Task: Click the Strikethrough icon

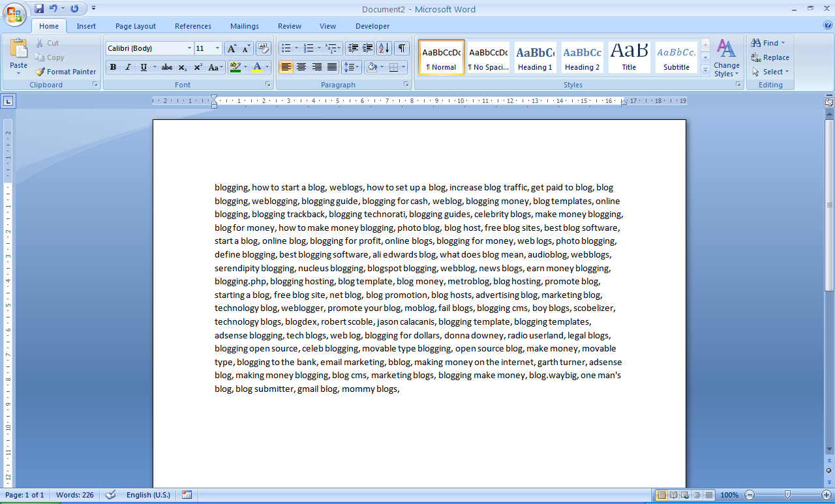Action: pyautogui.click(x=167, y=67)
